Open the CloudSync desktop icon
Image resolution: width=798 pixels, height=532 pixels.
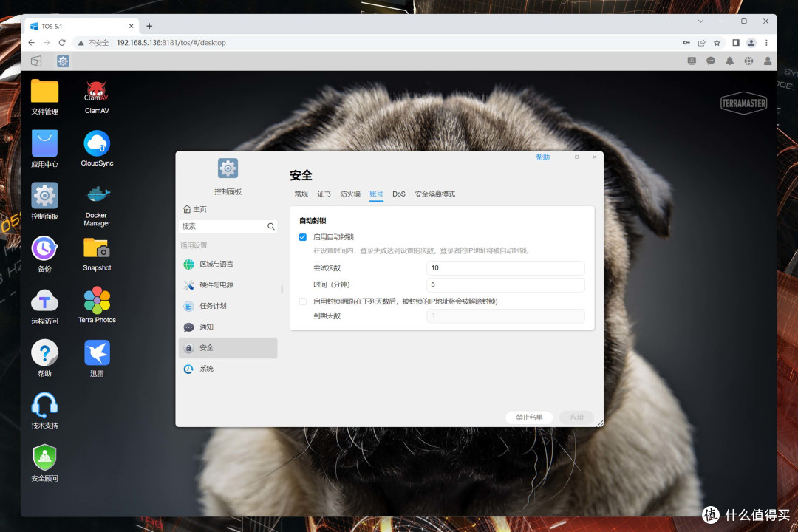tap(97, 149)
